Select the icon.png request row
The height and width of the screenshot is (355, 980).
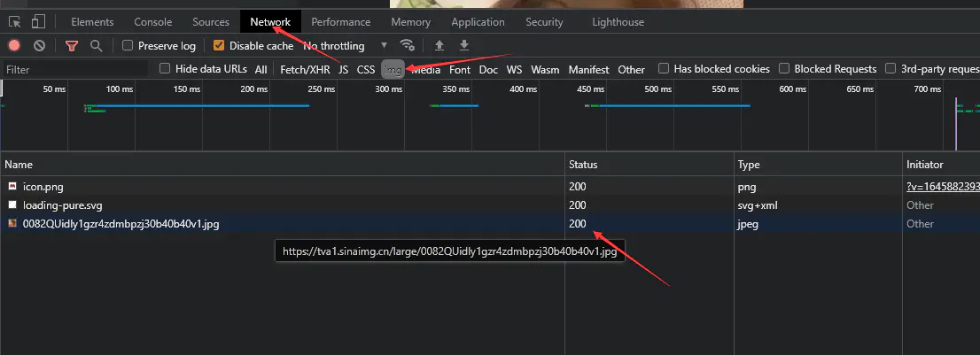pos(43,187)
